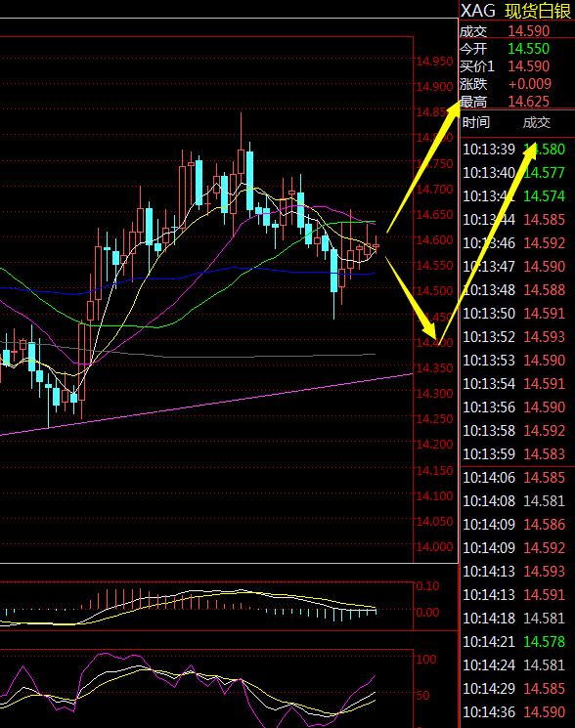Click the 涨跌 change value +0.009
575x728 pixels.
(530, 84)
